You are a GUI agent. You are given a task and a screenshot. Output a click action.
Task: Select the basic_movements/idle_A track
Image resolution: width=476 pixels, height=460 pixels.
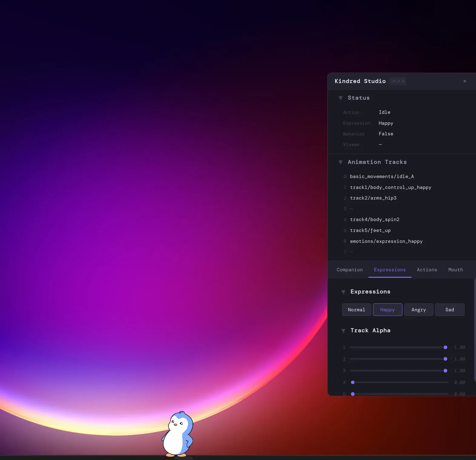(x=382, y=177)
